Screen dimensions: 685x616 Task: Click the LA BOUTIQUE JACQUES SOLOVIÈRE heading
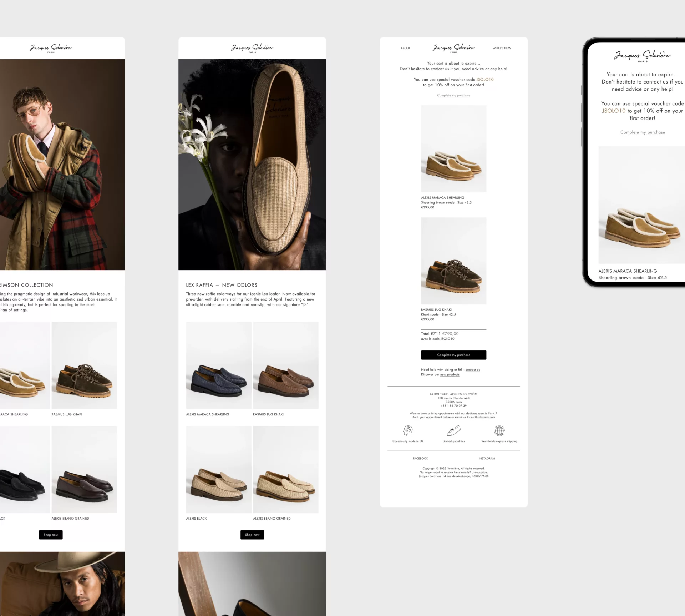point(453,394)
